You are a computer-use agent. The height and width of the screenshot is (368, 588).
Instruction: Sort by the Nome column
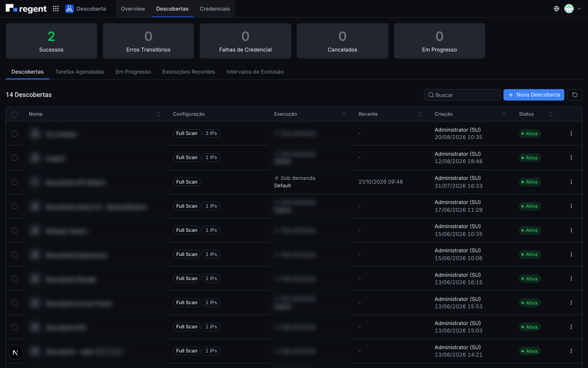pyautogui.click(x=158, y=114)
